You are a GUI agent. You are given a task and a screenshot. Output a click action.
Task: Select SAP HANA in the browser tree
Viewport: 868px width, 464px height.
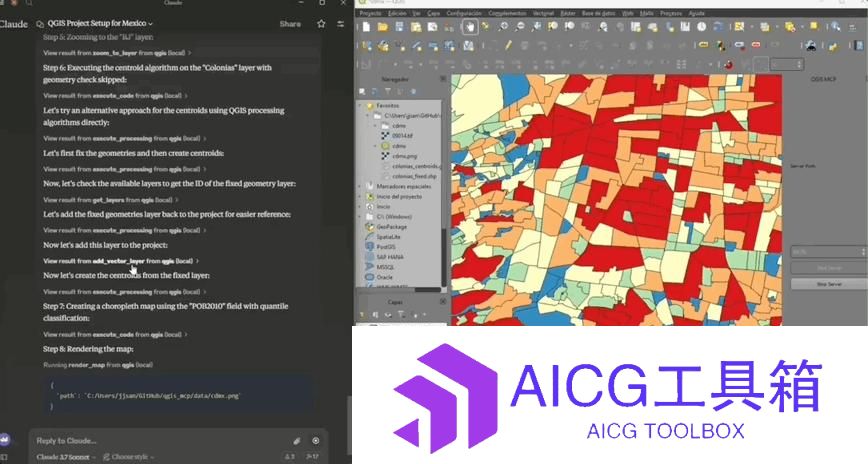tap(390, 257)
